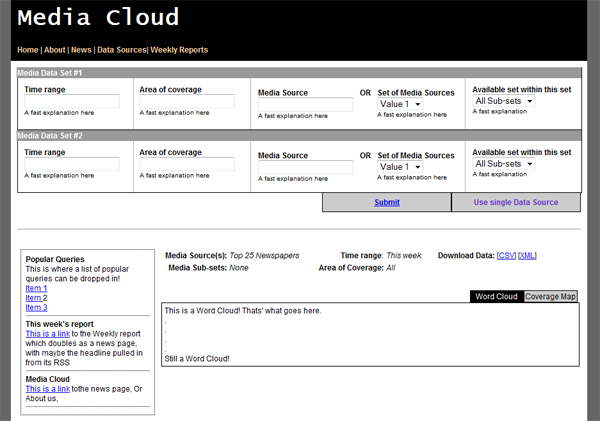Download data as CSV

(506, 256)
